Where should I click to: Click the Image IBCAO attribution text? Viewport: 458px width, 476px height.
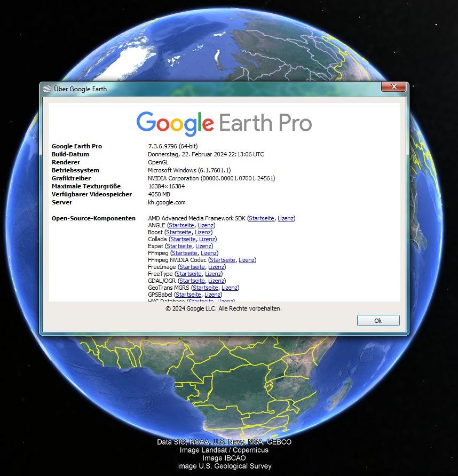224,458
